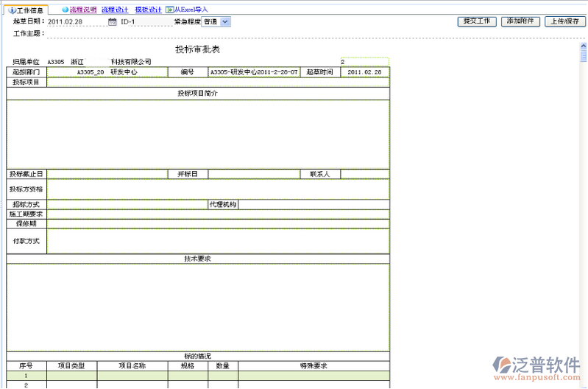Click the 代理机构 input field

(x=314, y=204)
